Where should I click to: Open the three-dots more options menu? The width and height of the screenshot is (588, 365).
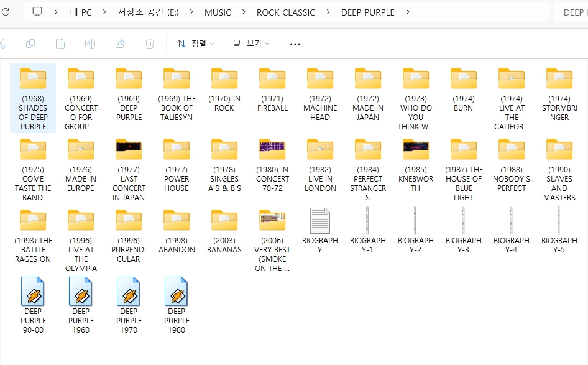point(295,44)
